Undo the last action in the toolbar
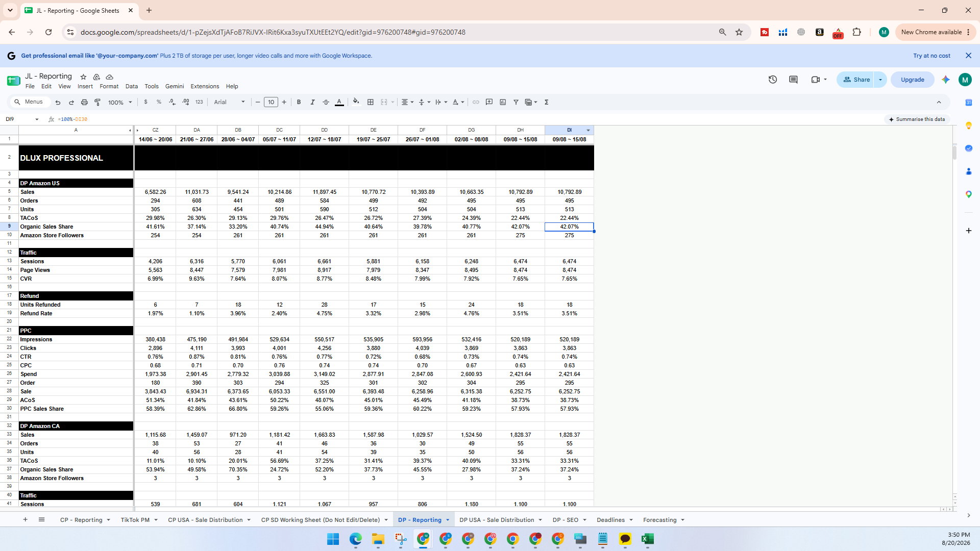This screenshot has height=551, width=980. (x=58, y=102)
